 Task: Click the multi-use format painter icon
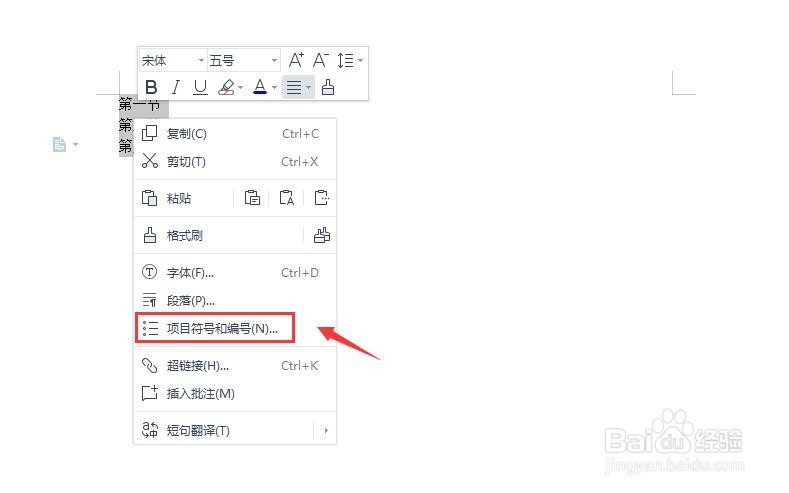click(x=322, y=235)
